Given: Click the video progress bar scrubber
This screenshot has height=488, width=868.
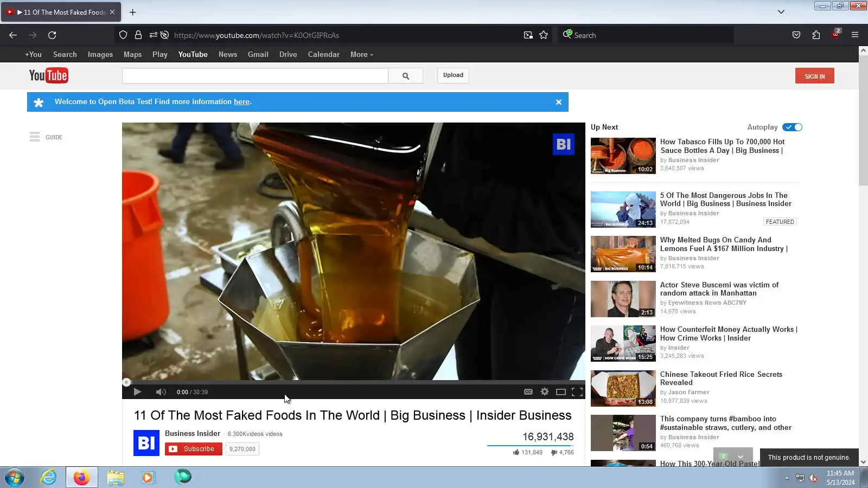Looking at the screenshot, I should point(126,382).
